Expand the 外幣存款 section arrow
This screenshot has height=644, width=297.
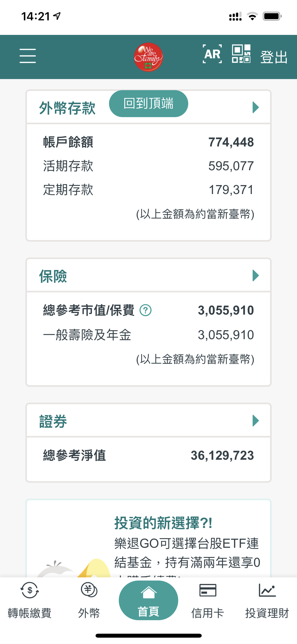pyautogui.click(x=255, y=107)
